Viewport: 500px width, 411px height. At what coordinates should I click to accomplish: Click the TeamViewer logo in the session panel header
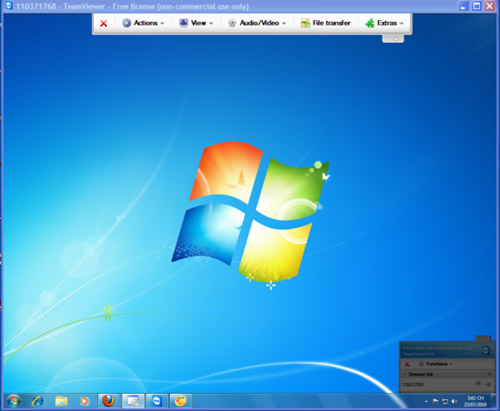pos(486,350)
